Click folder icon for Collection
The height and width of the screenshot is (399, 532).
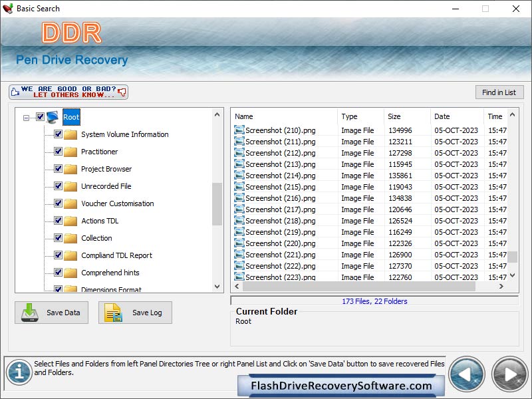pos(70,238)
